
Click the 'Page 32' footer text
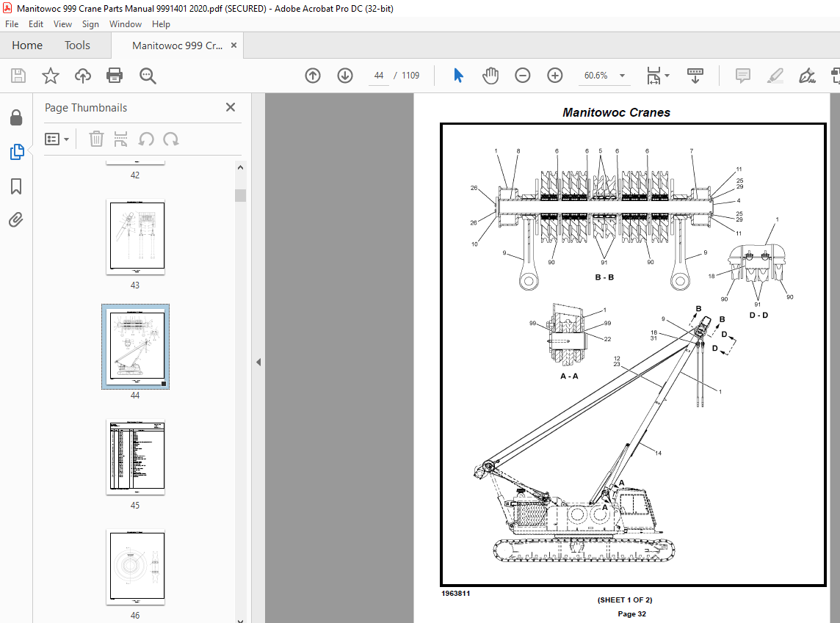[631, 614]
